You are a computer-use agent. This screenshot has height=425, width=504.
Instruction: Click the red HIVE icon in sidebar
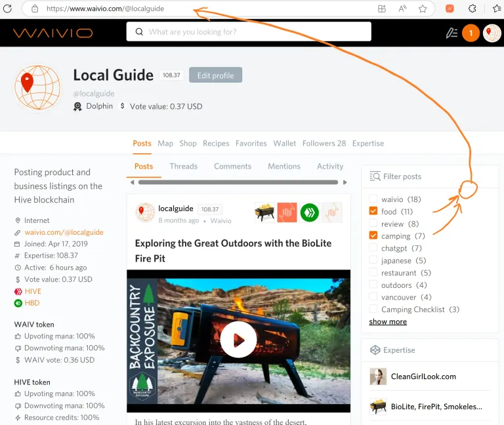(18, 291)
